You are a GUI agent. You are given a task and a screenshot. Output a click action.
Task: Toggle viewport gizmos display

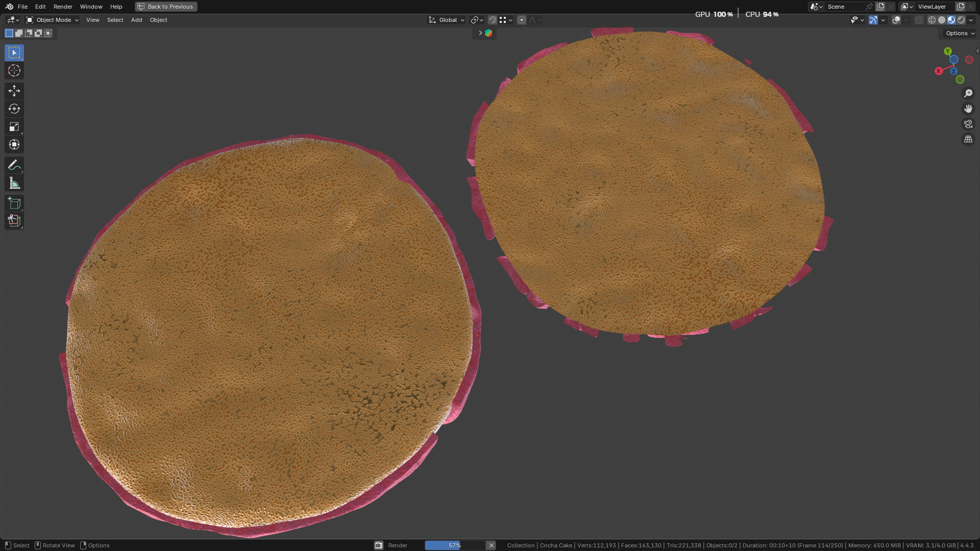tap(873, 20)
